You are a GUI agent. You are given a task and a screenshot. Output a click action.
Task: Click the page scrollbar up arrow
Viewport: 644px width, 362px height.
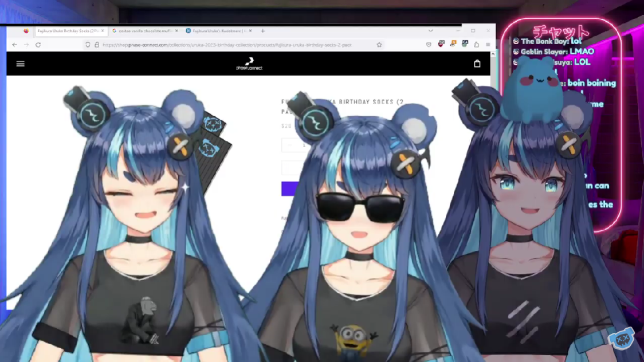point(493,54)
